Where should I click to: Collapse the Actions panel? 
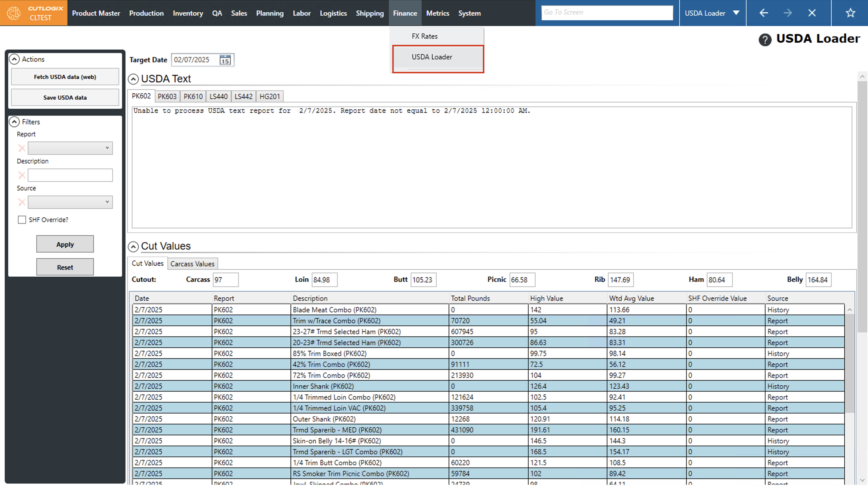click(x=14, y=59)
